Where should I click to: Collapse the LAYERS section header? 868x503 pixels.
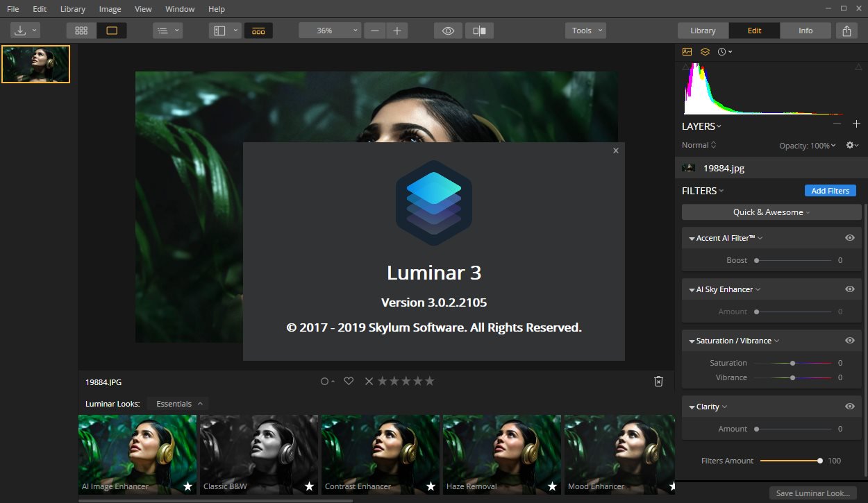click(701, 126)
